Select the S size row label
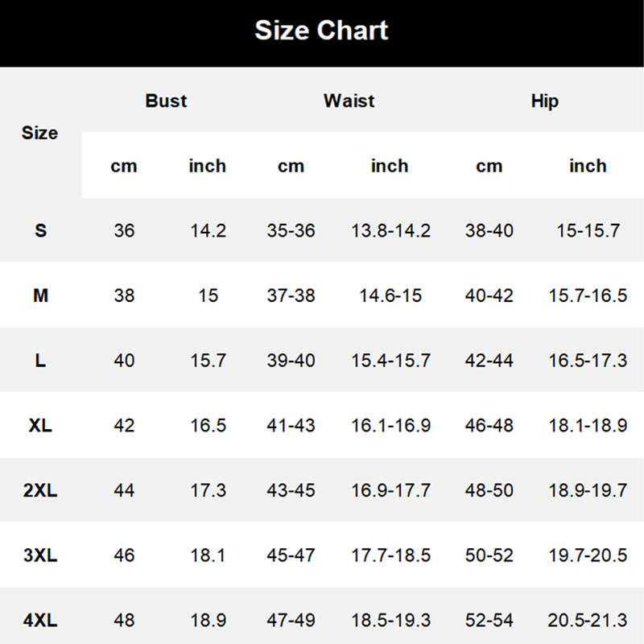 pos(41,230)
